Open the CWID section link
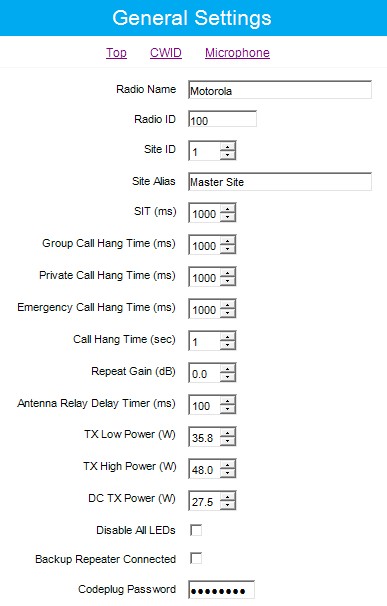 pyautogui.click(x=166, y=53)
